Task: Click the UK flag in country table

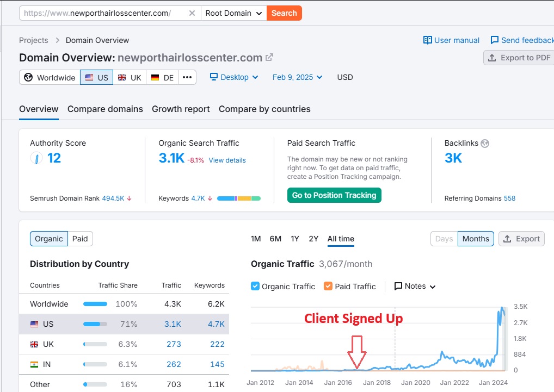Action: (x=34, y=344)
